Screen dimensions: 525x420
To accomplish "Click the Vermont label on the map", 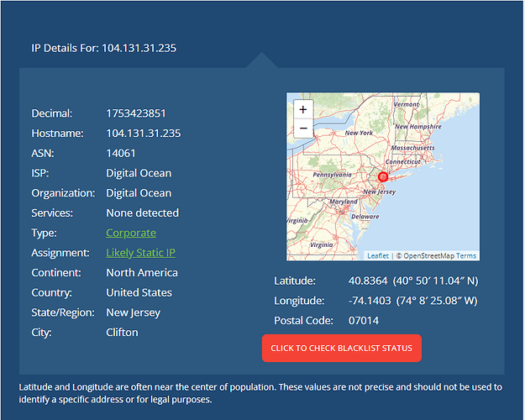I will 406,104.
